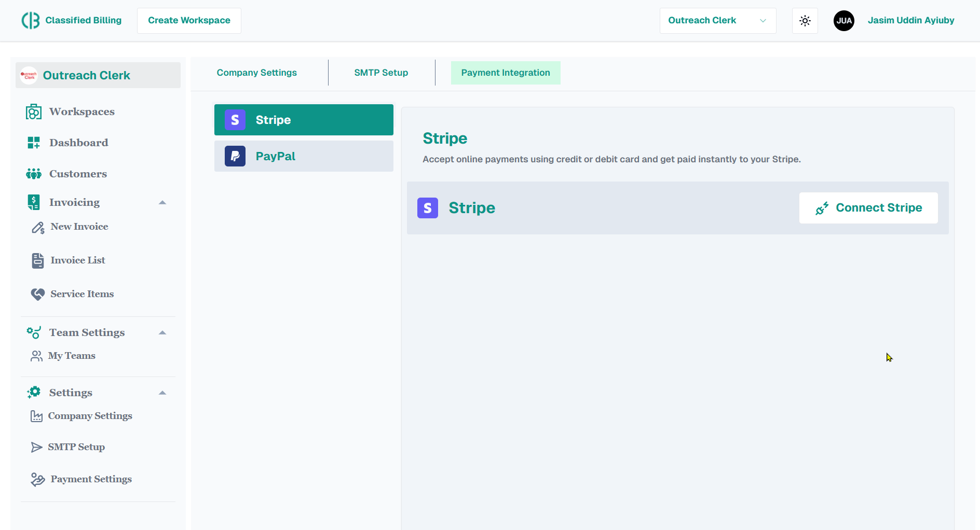This screenshot has height=530, width=980.
Task: Click the Connect Stripe button
Action: pyautogui.click(x=868, y=208)
